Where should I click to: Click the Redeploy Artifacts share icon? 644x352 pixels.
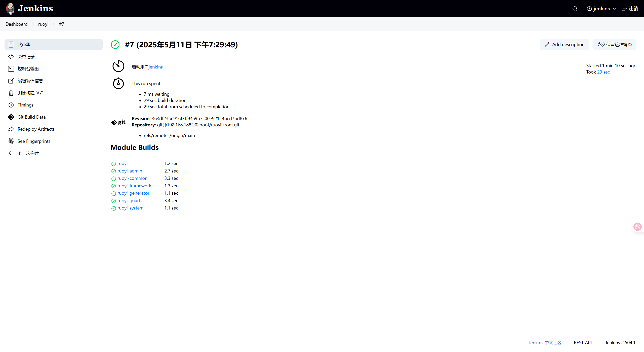pos(11,129)
